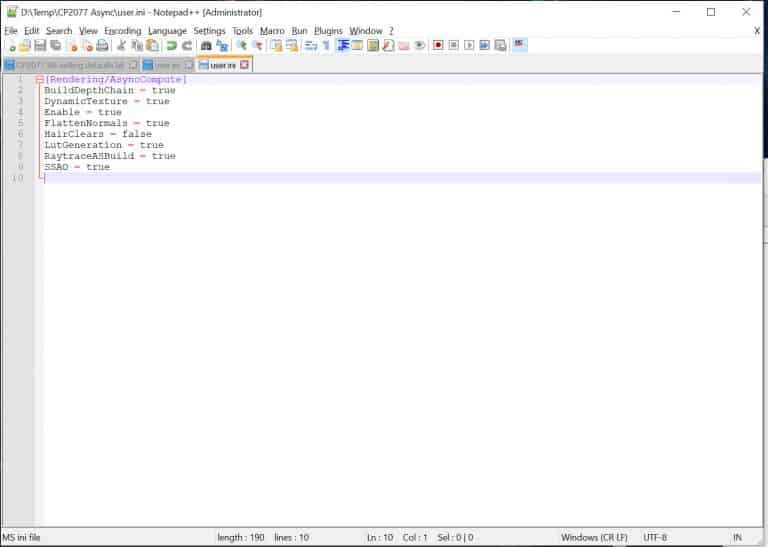The image size is (768, 547).
Task: Toggle INS overwrite mode in status bar
Action: click(x=738, y=537)
